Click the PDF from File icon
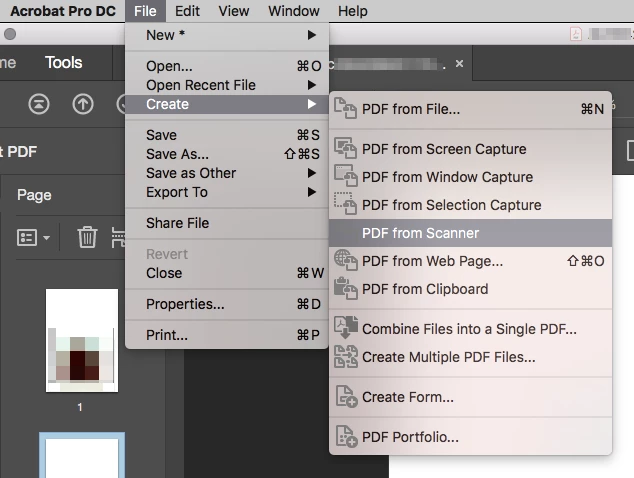634x478 pixels. pyautogui.click(x=345, y=108)
